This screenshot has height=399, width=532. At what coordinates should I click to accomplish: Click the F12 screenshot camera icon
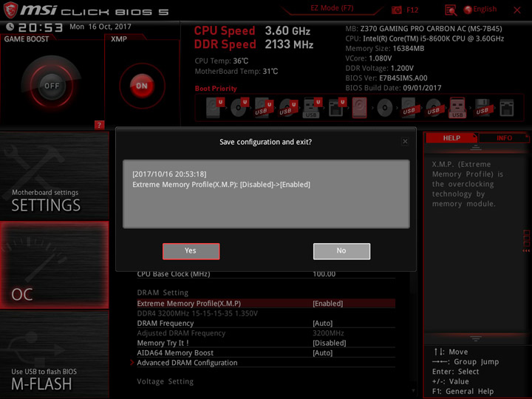(396, 10)
